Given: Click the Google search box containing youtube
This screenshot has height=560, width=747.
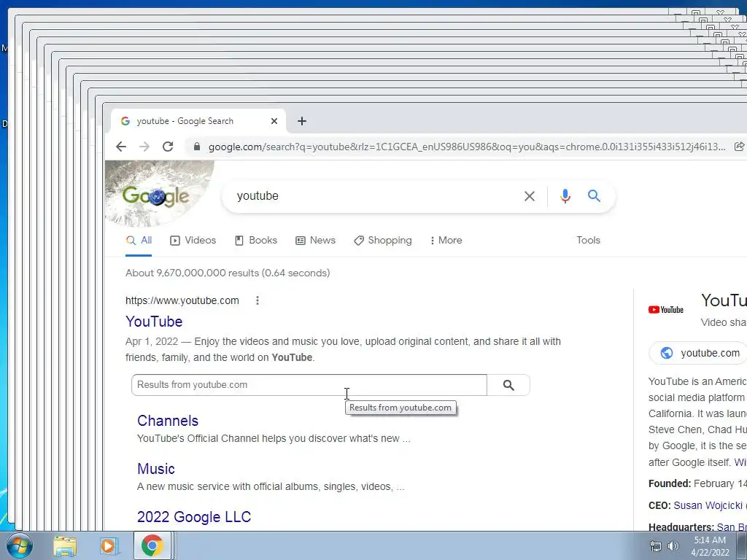Looking at the screenshot, I should point(376,195).
